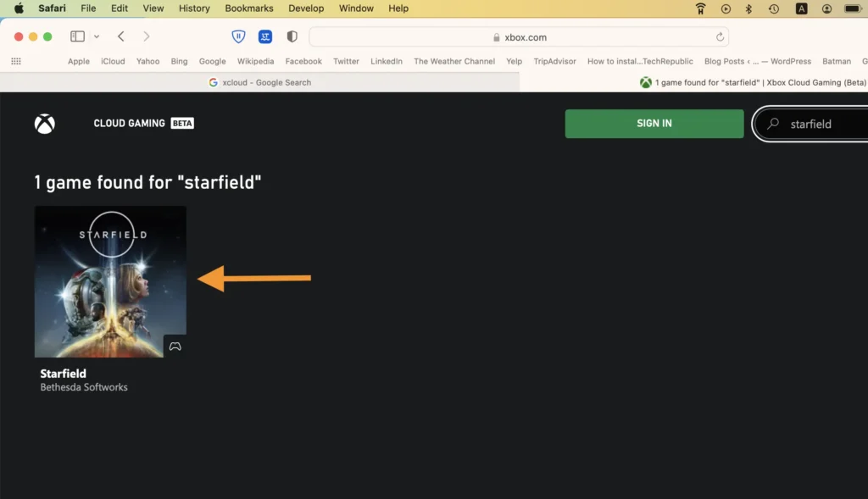Click the battery status icon
Image resolution: width=868 pixels, height=499 pixels.
coord(853,8)
